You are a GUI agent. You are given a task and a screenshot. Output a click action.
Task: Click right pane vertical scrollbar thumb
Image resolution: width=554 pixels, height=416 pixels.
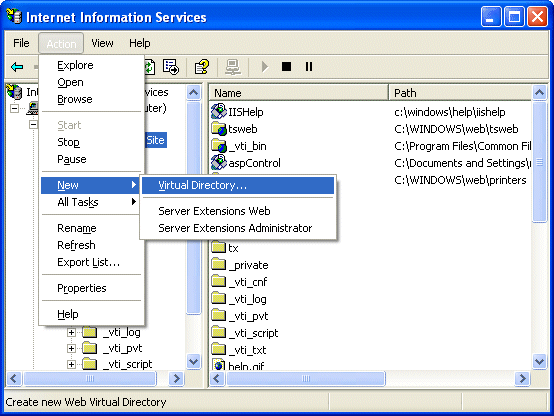point(540,162)
